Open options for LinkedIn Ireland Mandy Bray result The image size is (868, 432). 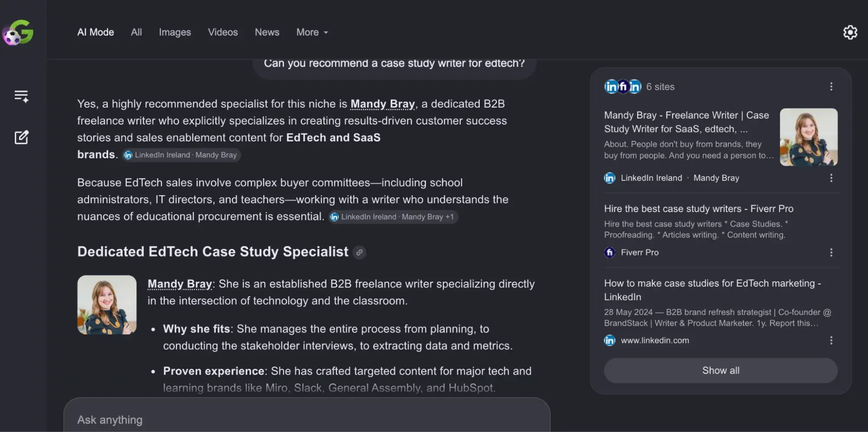pos(831,178)
